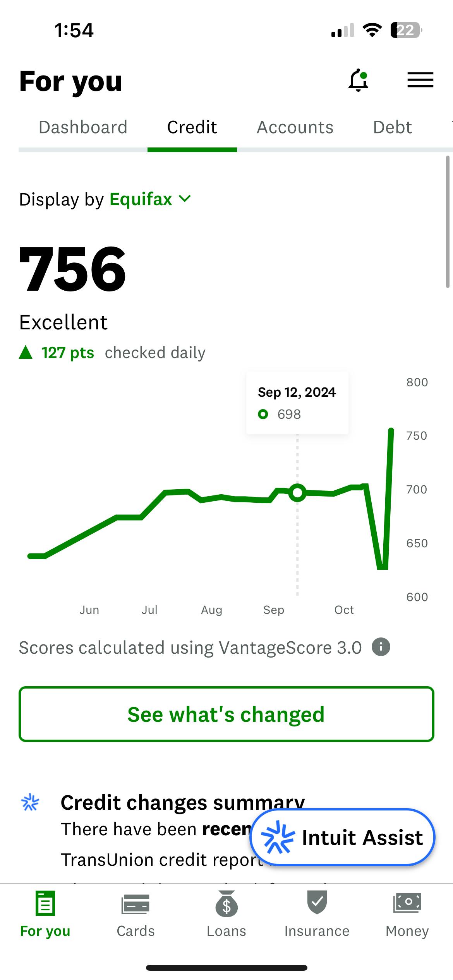Switch to the Accounts tab
Screen dimensions: 453x980
[295, 127]
